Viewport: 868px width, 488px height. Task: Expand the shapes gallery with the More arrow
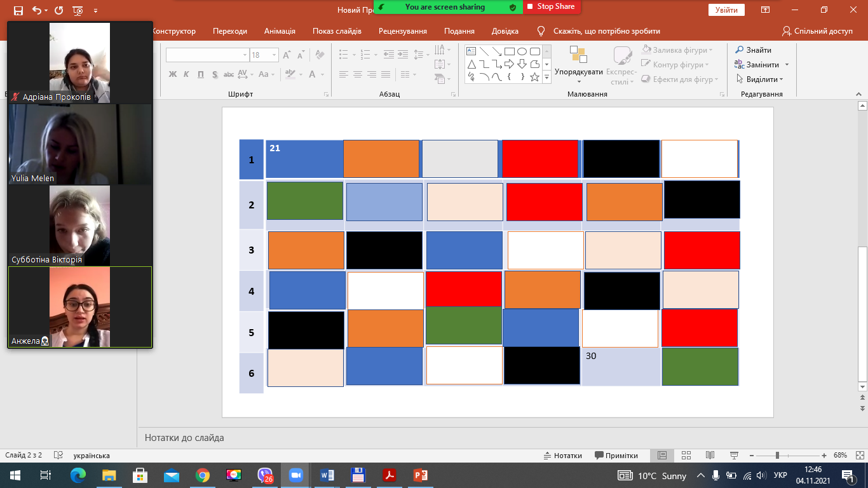pos(546,78)
